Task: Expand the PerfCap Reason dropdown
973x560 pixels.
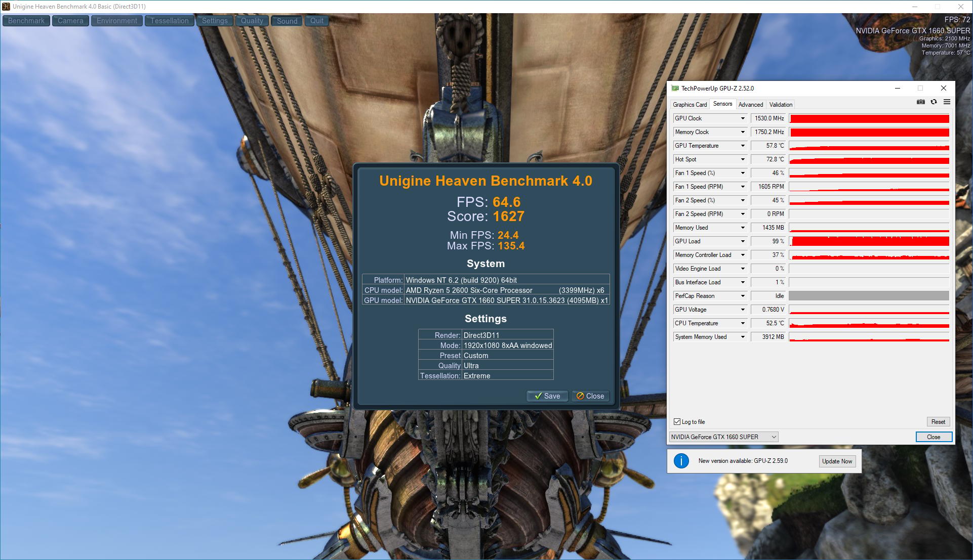Action: coord(743,296)
